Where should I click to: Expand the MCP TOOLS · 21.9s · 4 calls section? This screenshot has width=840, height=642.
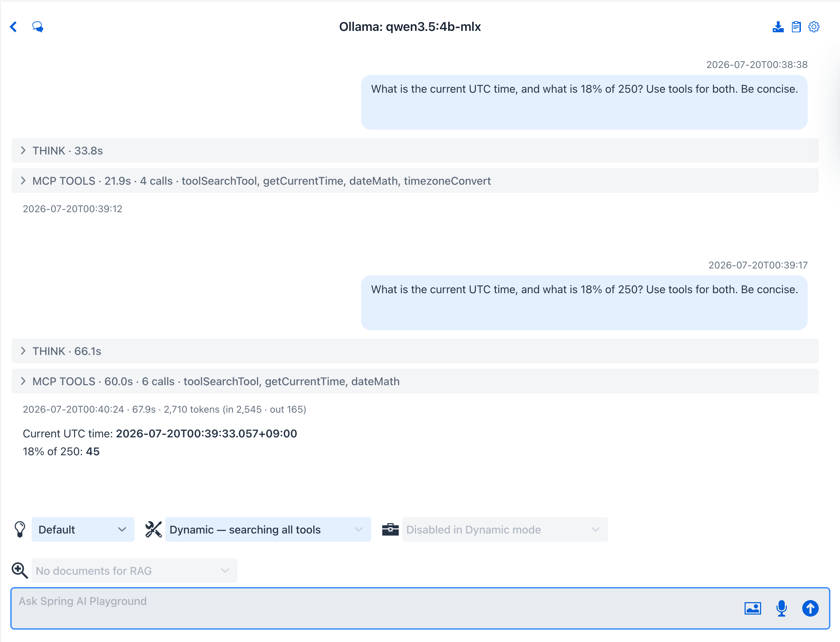pos(415,181)
